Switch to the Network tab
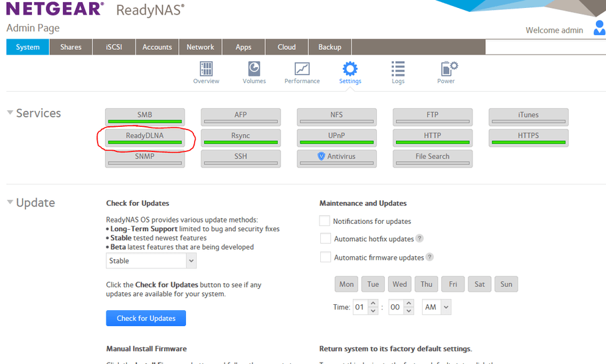Image resolution: width=606 pixels, height=364 pixels. (x=201, y=47)
